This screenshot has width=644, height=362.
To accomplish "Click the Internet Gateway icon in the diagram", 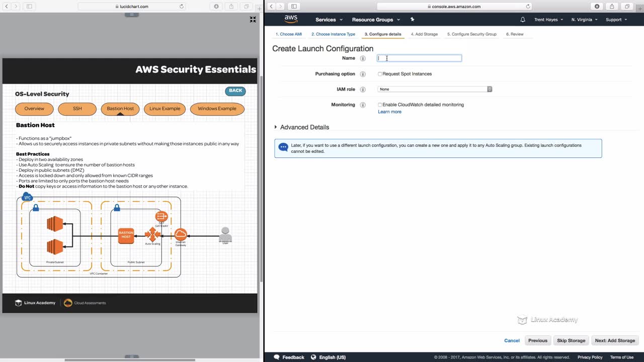I will 181,234.
